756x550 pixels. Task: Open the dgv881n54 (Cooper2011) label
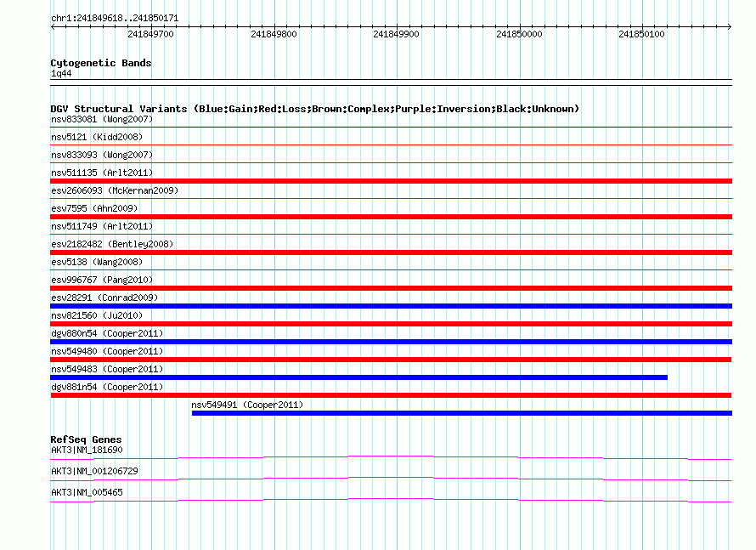point(107,387)
